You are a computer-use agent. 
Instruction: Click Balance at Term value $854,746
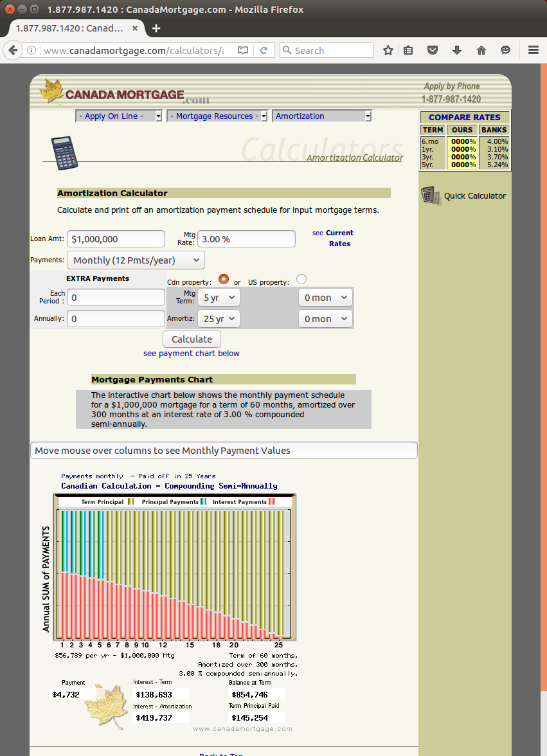click(x=249, y=694)
